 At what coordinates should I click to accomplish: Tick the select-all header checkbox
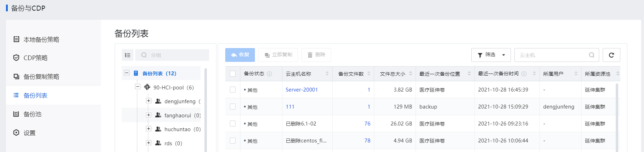coord(233,74)
